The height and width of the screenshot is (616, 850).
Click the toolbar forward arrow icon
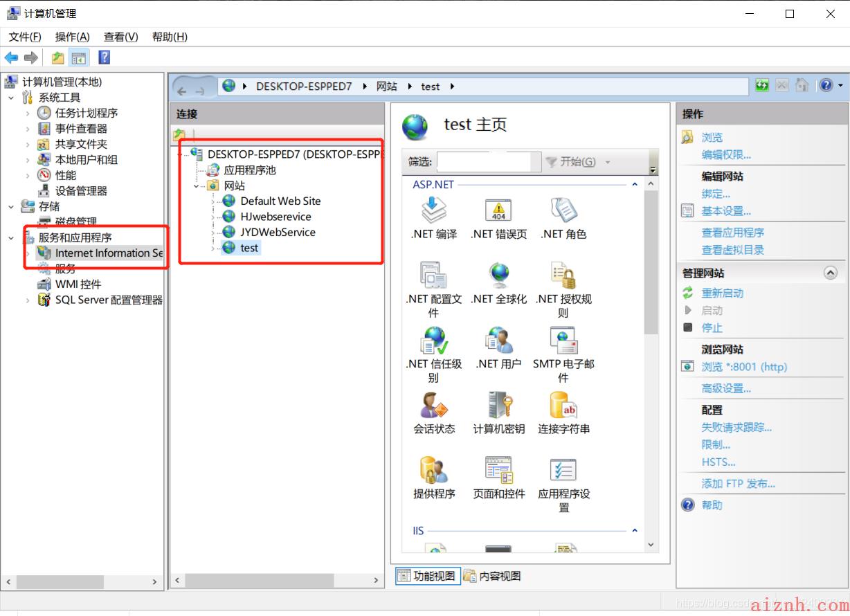pos(30,57)
